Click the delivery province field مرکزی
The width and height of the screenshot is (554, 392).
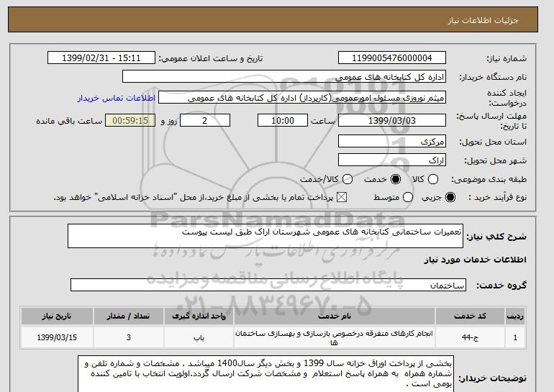[x=392, y=141]
